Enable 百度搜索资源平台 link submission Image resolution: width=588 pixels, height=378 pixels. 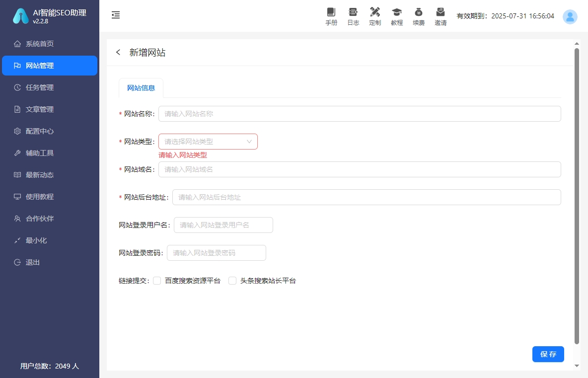point(157,281)
